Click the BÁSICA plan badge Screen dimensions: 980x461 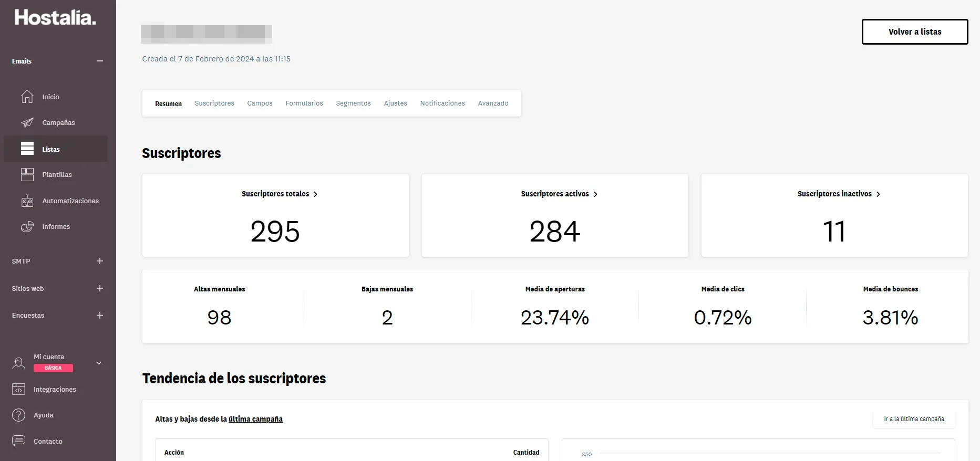[53, 368]
